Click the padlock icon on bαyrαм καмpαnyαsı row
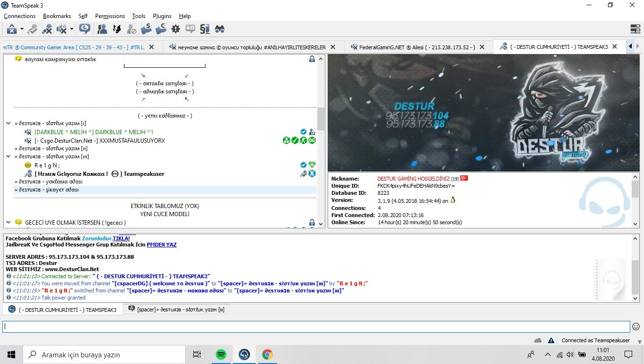Viewport: 644px width, 364px height. (312, 59)
